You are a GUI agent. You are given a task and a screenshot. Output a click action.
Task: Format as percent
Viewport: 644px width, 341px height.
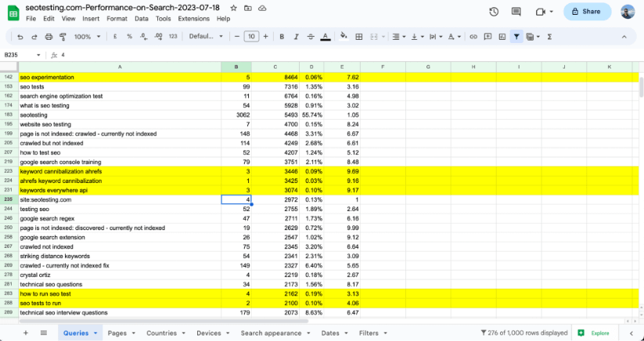click(129, 37)
